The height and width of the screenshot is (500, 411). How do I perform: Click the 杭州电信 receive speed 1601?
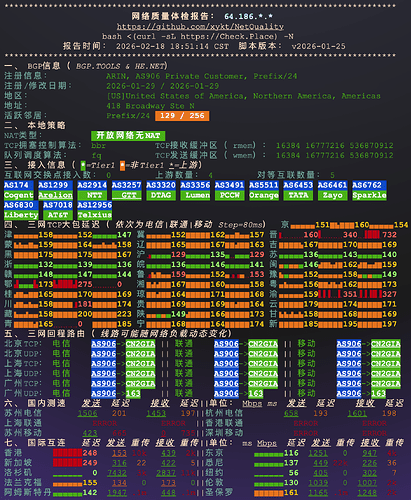click(357, 413)
